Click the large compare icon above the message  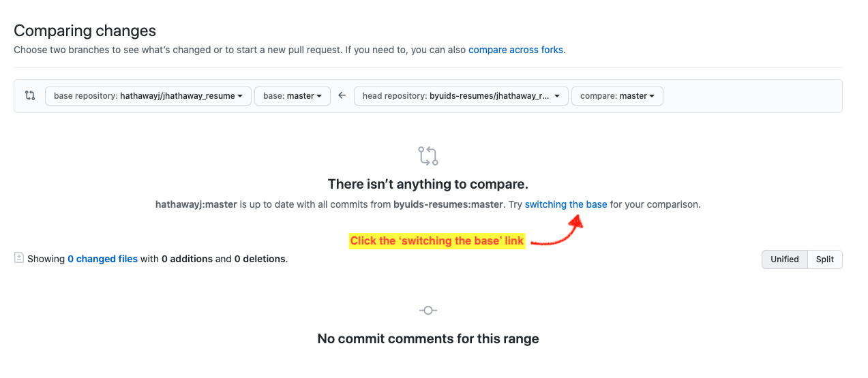[428, 156]
